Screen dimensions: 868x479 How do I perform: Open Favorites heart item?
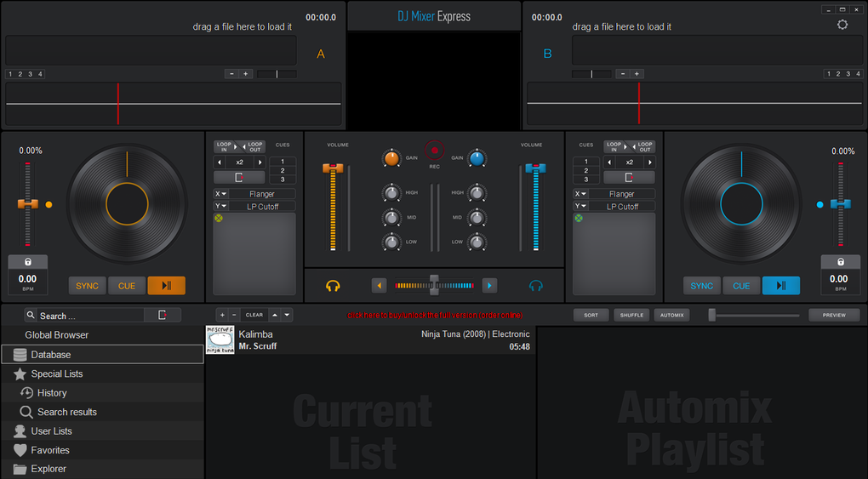click(102, 450)
